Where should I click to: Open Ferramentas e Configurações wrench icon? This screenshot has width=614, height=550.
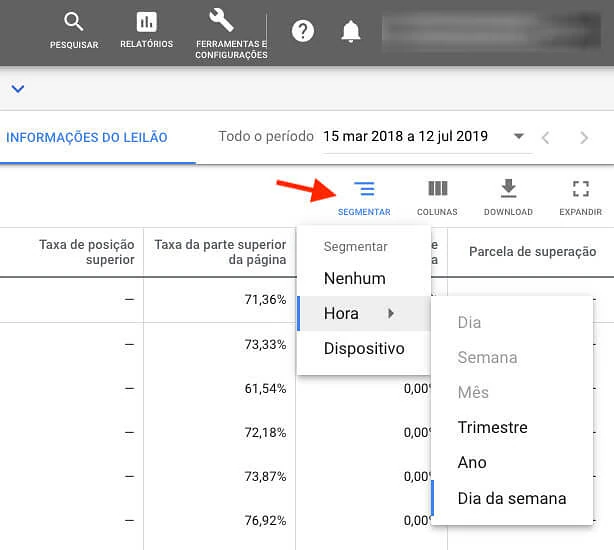point(221,20)
